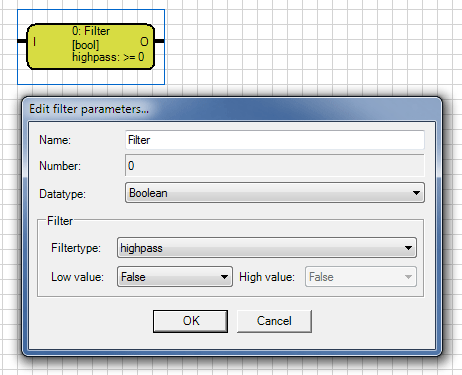Screen dimensions: 462x375
Task: Click the read-only Number field
Action: pyautogui.click(x=275, y=165)
